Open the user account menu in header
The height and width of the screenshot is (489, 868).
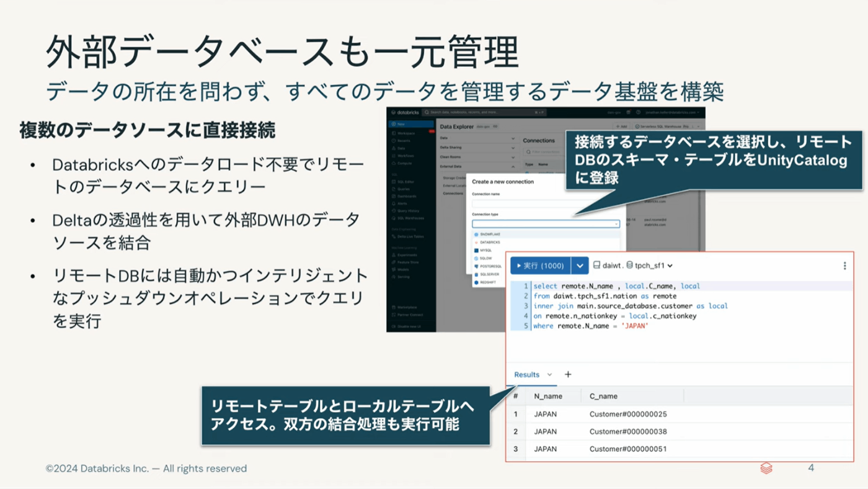pyautogui.click(x=672, y=112)
